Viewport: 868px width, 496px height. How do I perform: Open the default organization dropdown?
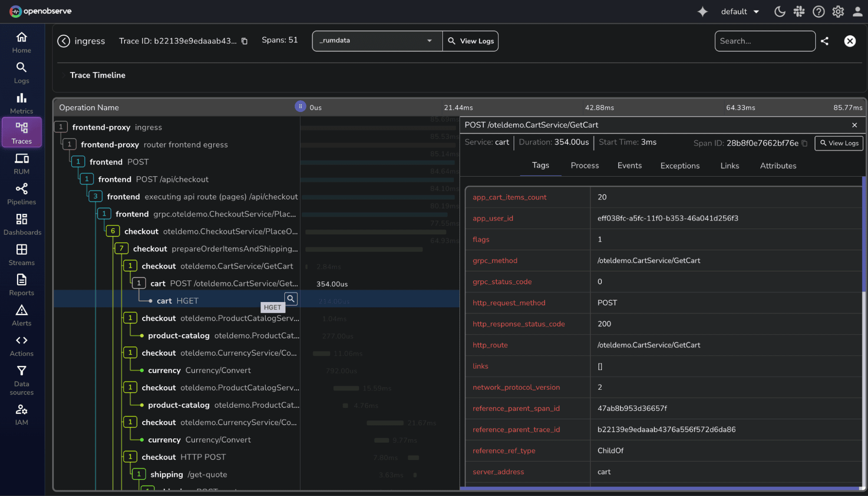(740, 12)
